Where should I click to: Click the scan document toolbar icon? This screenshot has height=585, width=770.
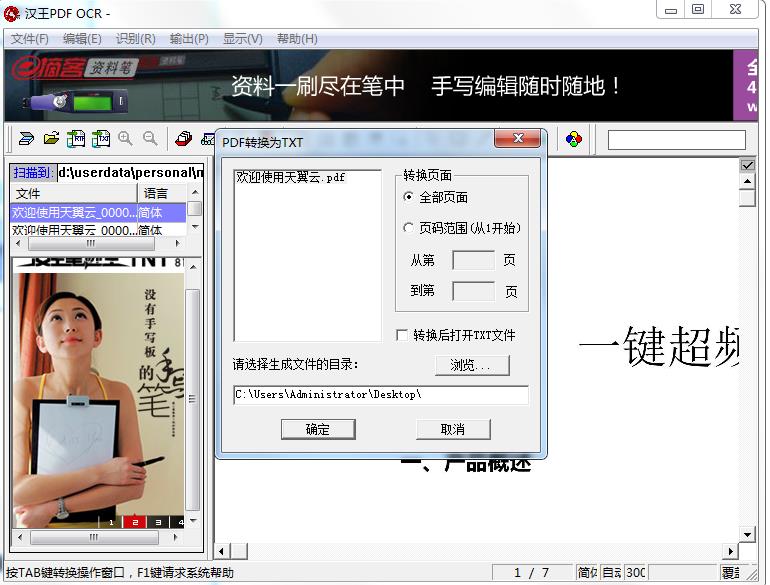click(x=26, y=139)
